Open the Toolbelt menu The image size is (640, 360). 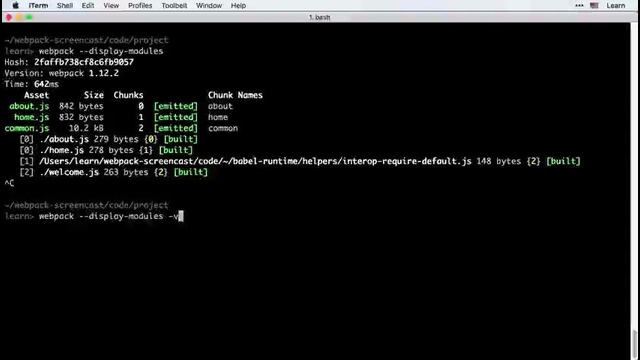tap(174, 5)
